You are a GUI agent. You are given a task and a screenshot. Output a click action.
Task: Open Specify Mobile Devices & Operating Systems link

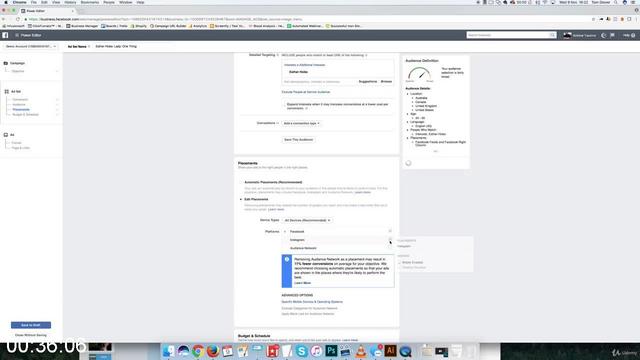(x=312, y=302)
